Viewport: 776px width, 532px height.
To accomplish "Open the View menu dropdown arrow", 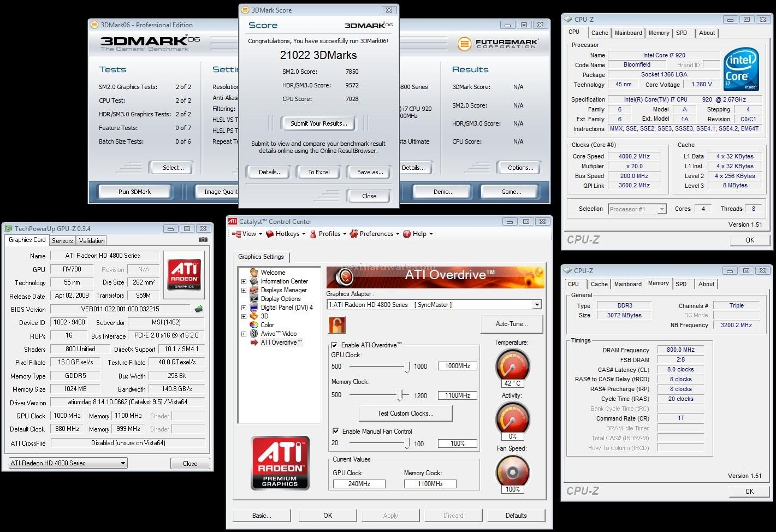I will pyautogui.click(x=260, y=234).
